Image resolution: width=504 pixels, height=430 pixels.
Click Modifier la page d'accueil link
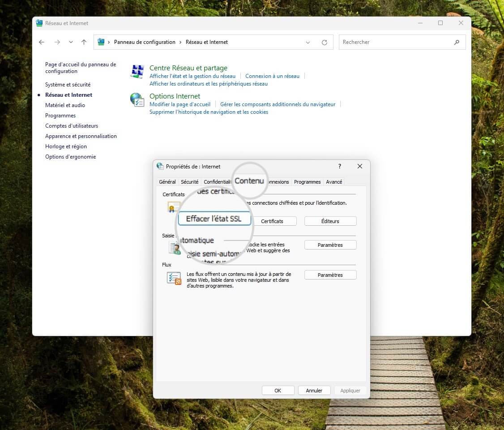pyautogui.click(x=179, y=104)
